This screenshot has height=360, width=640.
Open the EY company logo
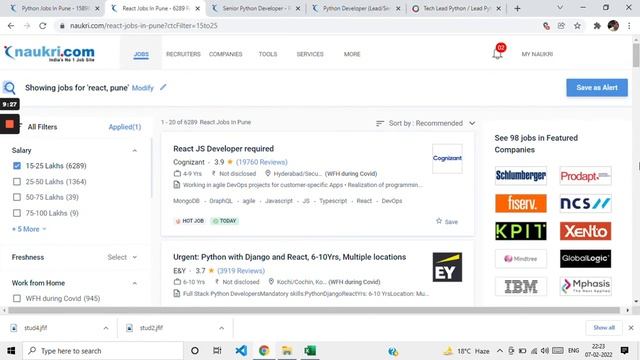(447, 267)
